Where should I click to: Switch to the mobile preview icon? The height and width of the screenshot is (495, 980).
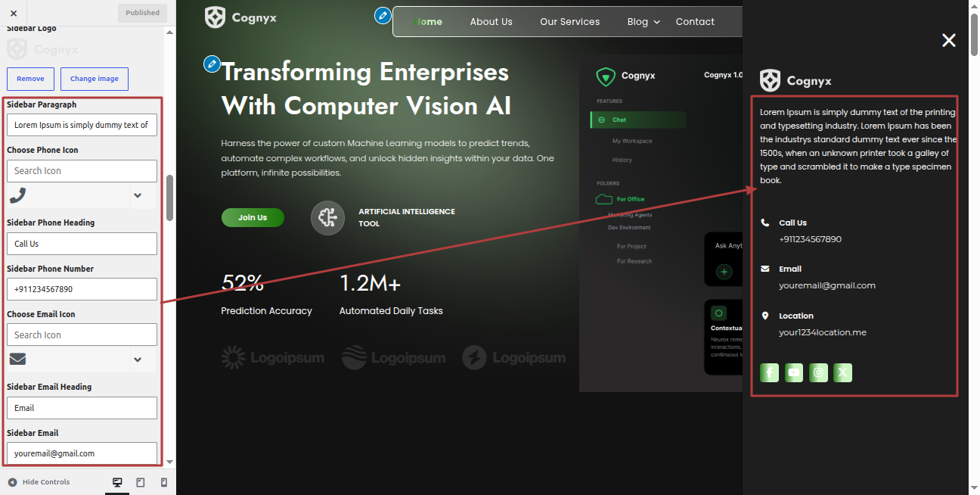pos(164,482)
